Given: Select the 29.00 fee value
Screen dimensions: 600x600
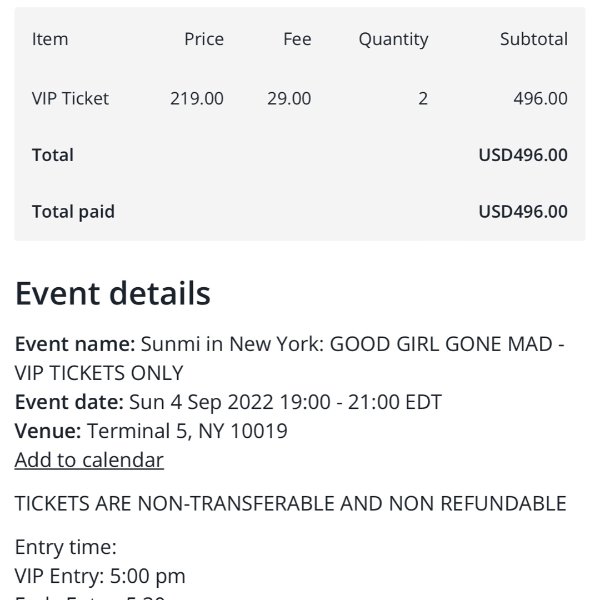Looking at the screenshot, I should pyautogui.click(x=289, y=98).
